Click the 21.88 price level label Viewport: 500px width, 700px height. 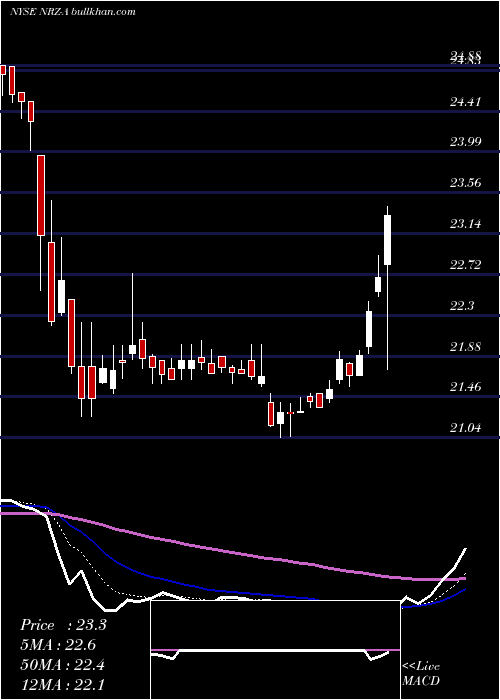pos(465,346)
